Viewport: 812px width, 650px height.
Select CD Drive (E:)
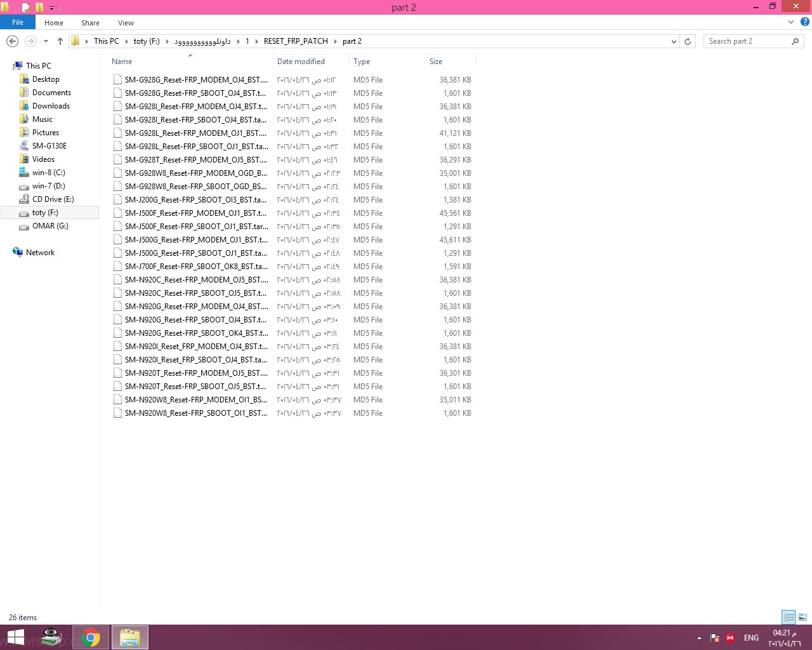tap(53, 199)
